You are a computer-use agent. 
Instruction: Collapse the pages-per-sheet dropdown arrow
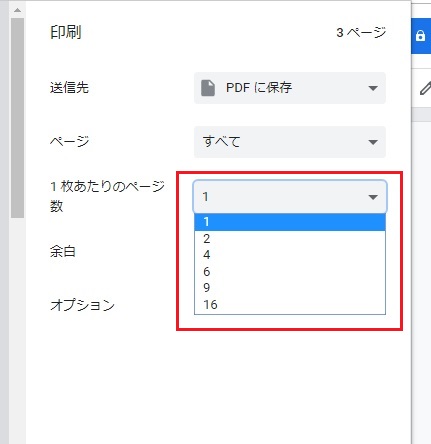373,197
